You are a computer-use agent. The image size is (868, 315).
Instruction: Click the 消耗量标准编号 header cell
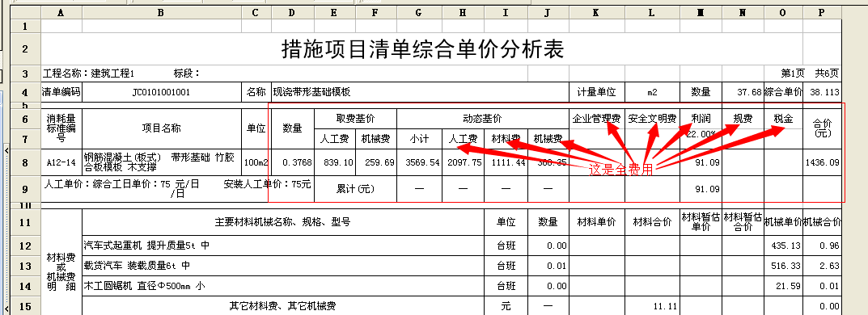61,128
